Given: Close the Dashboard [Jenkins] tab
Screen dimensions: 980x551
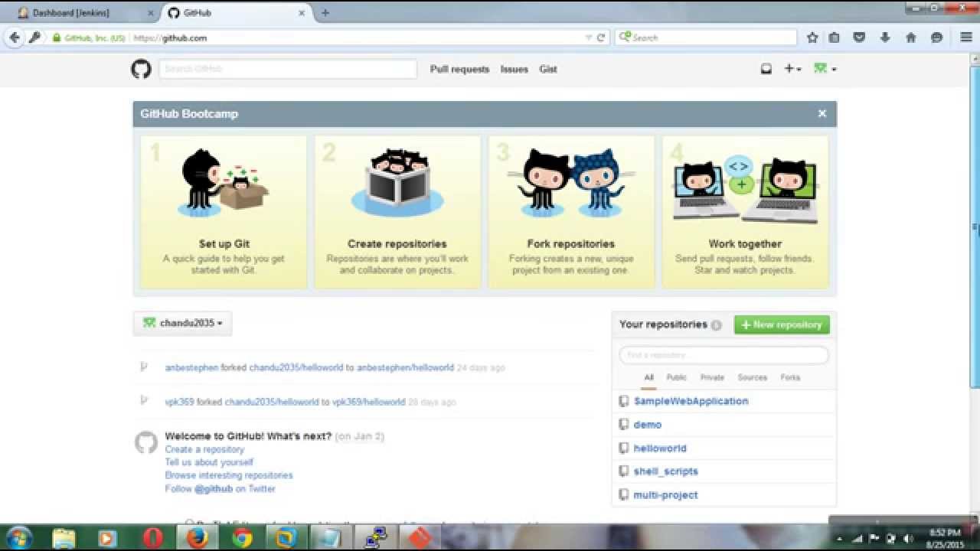Looking at the screenshot, I should pos(149,13).
